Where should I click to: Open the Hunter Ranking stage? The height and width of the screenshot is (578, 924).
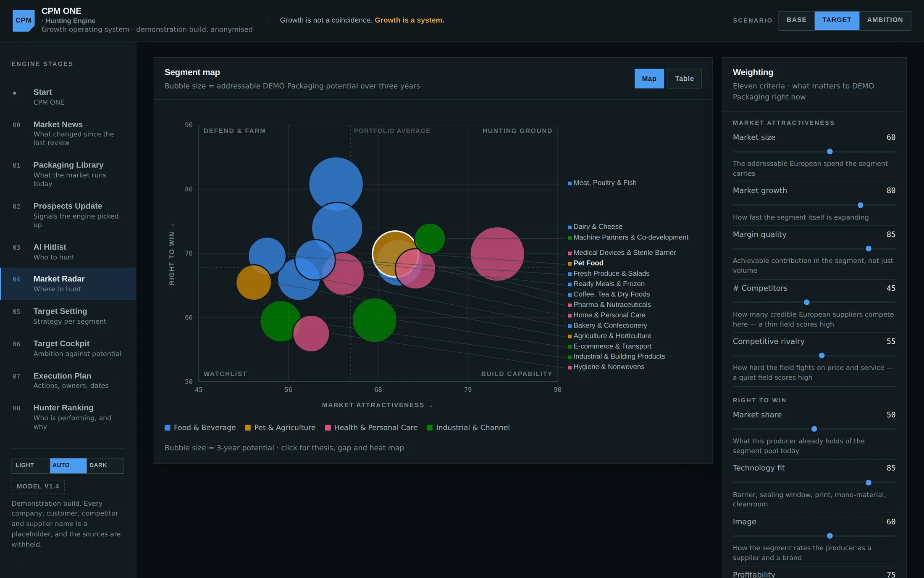point(68,417)
